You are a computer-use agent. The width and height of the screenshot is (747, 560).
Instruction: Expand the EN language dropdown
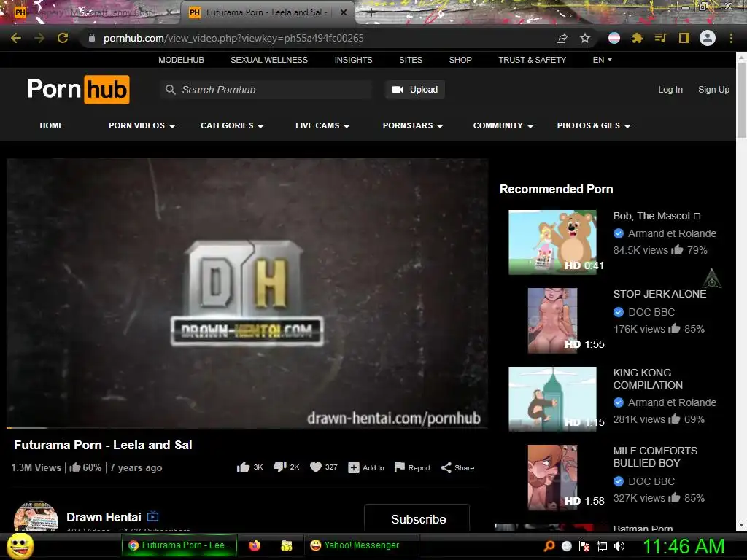602,60
